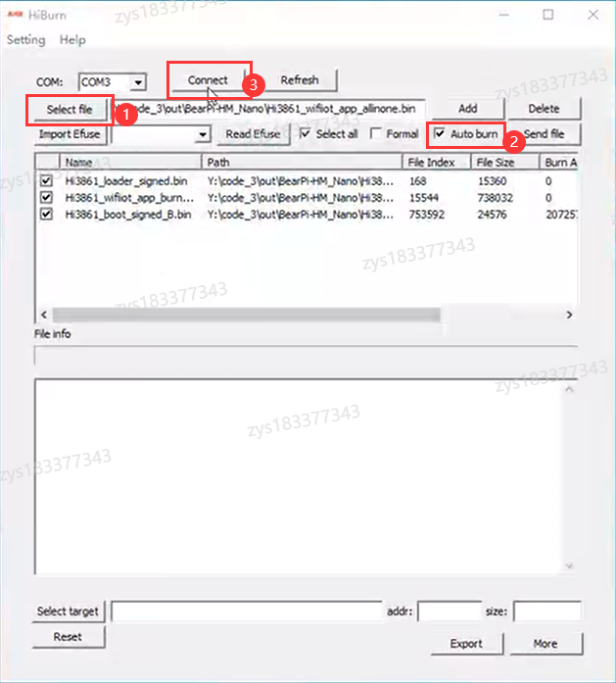
Task: Uncheck Hi3861_loader_signed.bin row checkbox
Action: click(x=46, y=180)
